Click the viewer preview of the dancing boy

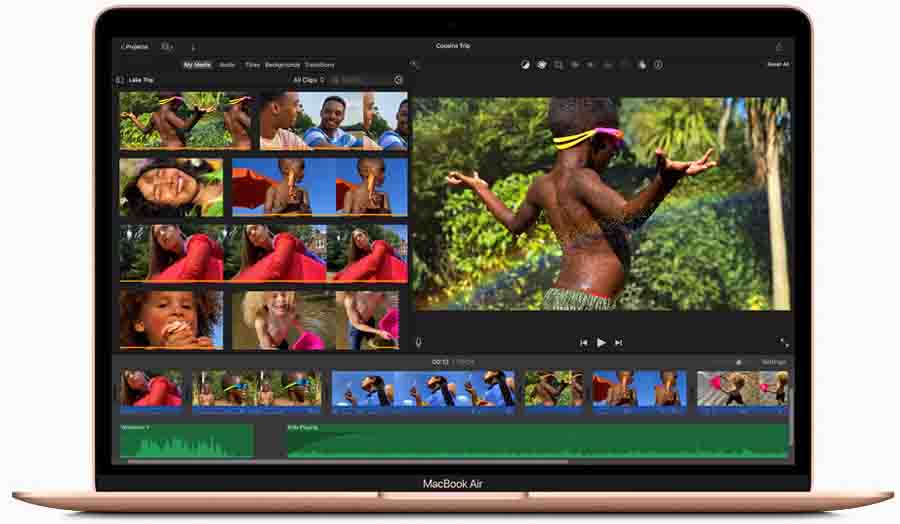coord(602,204)
